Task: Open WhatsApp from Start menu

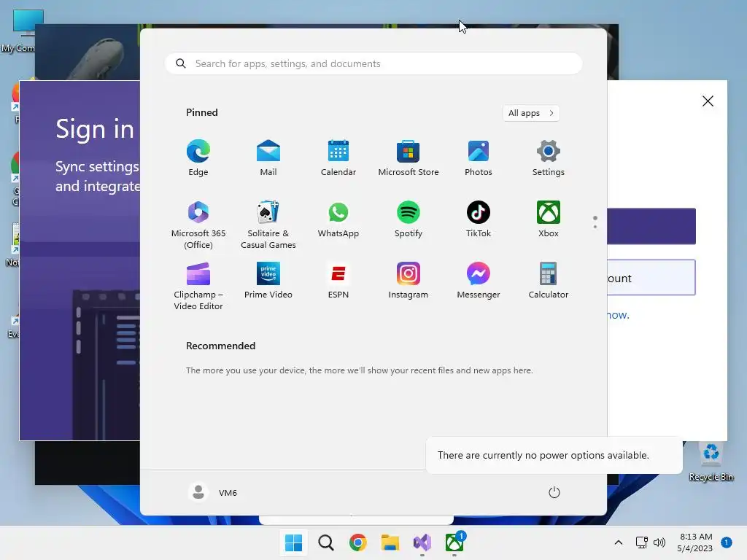Action: 338,219
